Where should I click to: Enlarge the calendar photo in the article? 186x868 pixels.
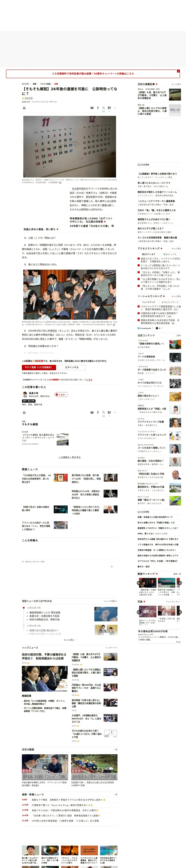70,147
